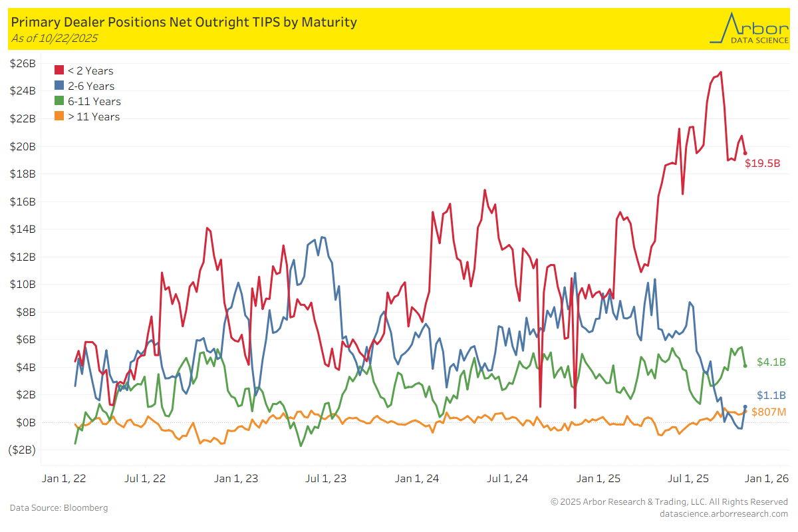Select the '> 11 Years' legend label
Image resolution: width=798 pixels, height=532 pixels.
click(x=94, y=116)
